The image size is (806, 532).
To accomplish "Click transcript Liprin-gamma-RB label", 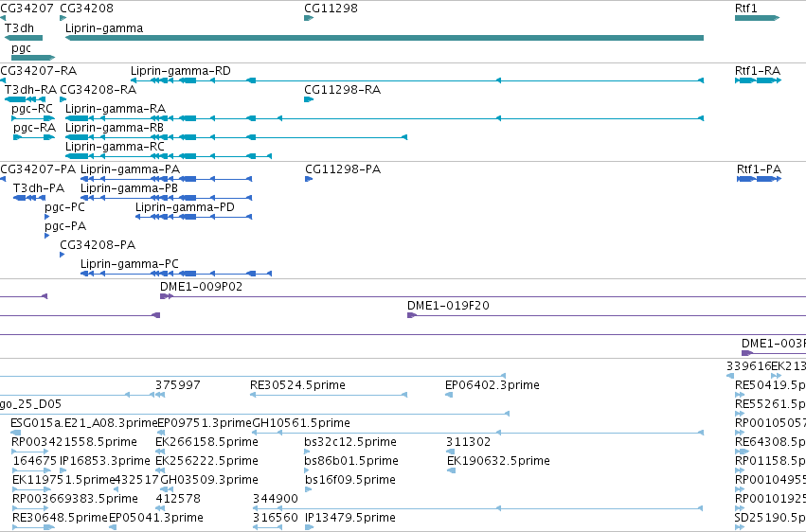I will click(x=114, y=128).
